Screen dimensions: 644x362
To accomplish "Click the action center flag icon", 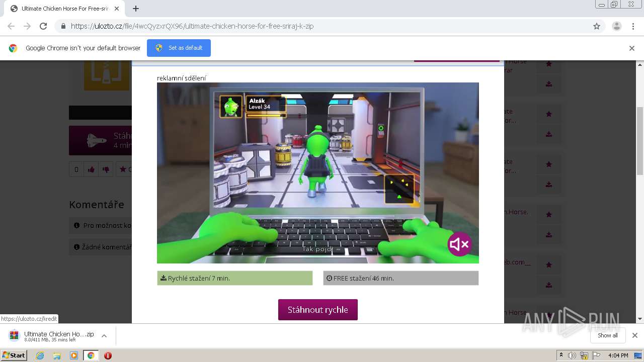I will (x=596, y=355).
